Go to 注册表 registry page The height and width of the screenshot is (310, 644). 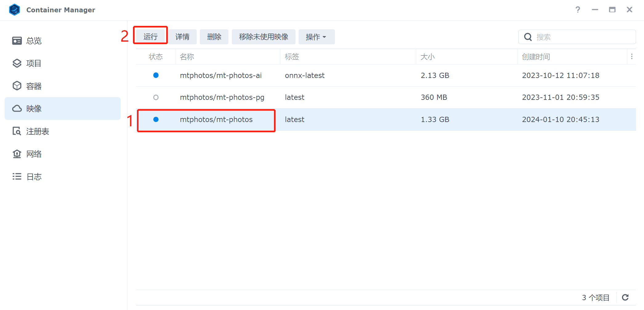63,131
